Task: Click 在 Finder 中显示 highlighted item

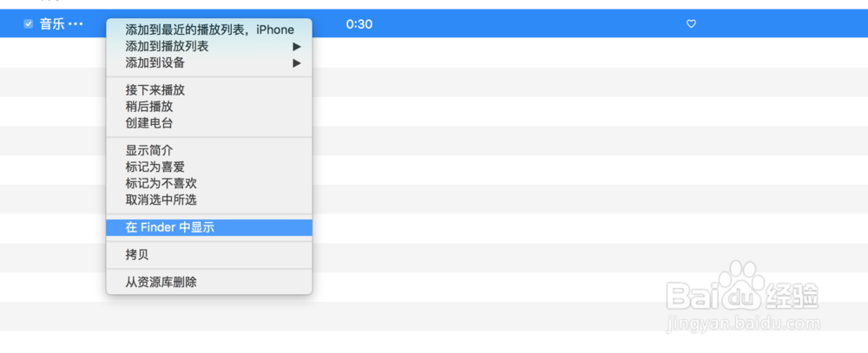Action: [169, 227]
